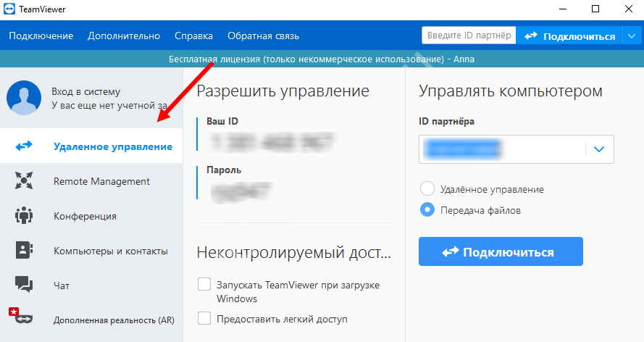Click the Remote Management icon

tap(24, 180)
